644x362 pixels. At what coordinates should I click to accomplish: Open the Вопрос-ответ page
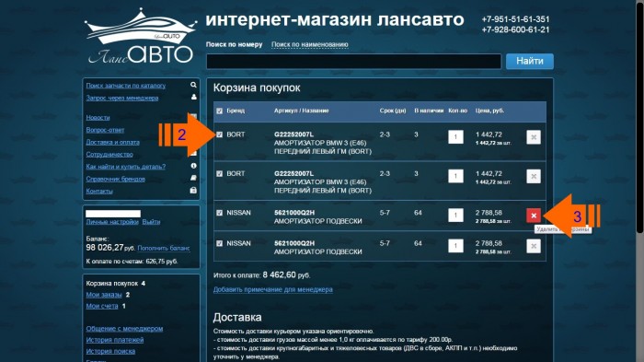pos(105,130)
